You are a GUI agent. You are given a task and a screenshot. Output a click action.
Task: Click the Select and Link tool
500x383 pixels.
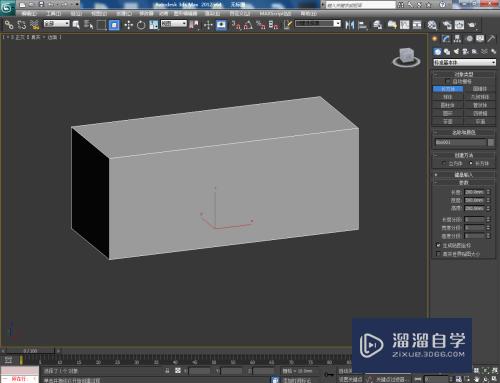[x=9, y=25]
